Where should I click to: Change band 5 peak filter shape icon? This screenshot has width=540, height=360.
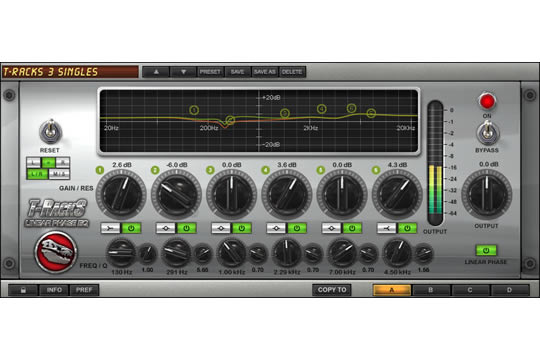[x=331, y=228]
